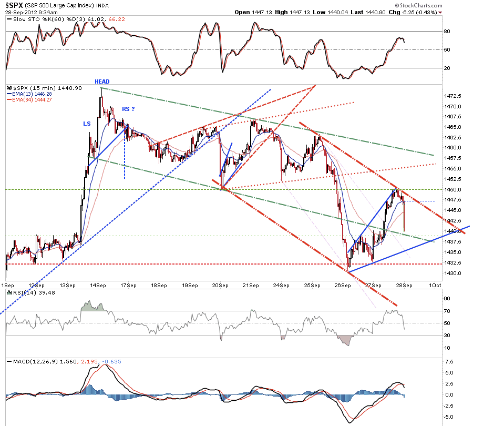This screenshot has height=426, width=504.
Task: Click the 1450.0 price axis label
Action: (452, 189)
